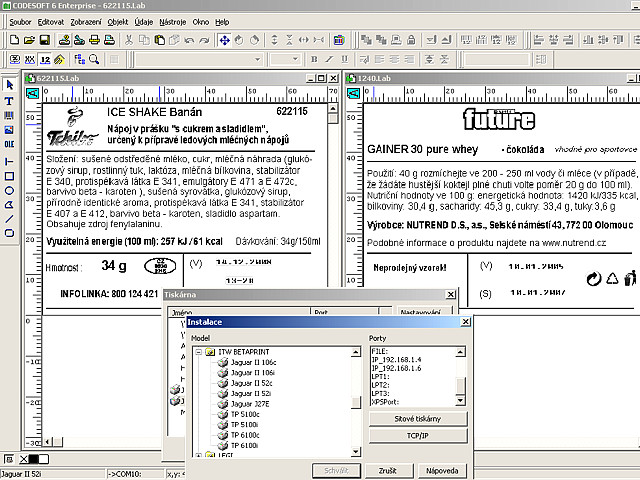Cut with the scissors icon
Image resolution: width=640 pixels, height=480 pixels.
pos(129,40)
